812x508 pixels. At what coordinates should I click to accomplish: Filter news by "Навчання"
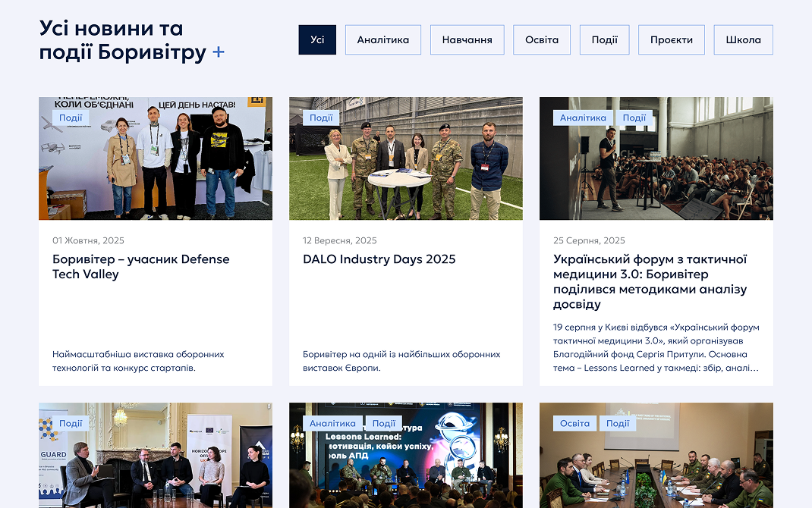pyautogui.click(x=467, y=40)
